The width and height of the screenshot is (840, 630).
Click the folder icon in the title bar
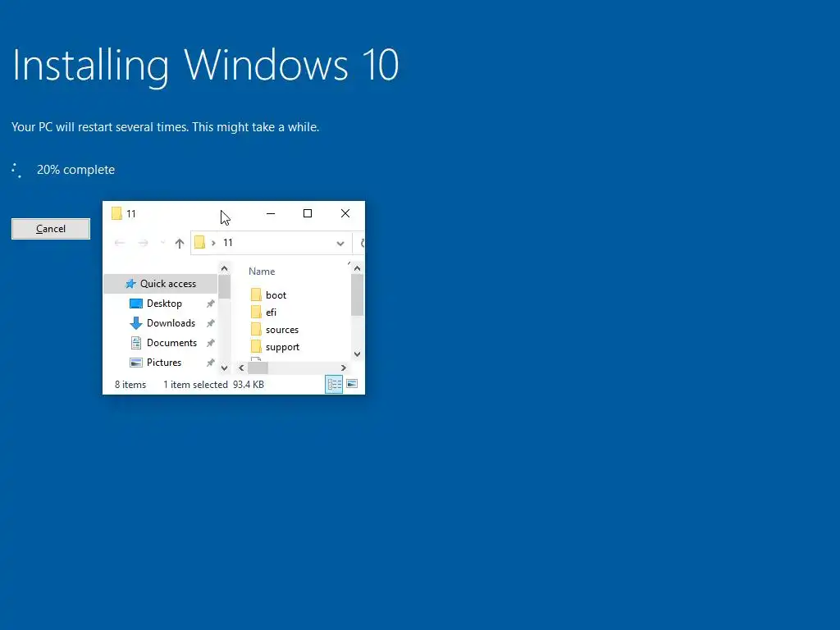116,213
